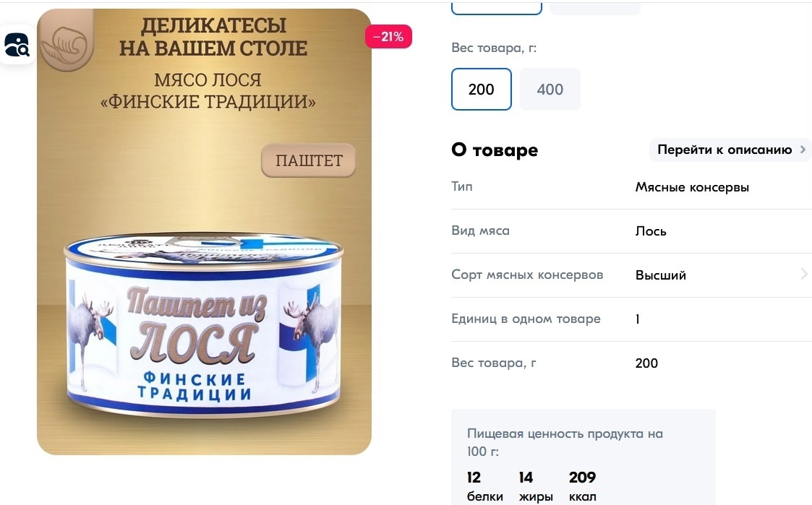Expand the Сорт мясных консервов row chevron
This screenshot has width=812, height=505.
click(x=804, y=275)
